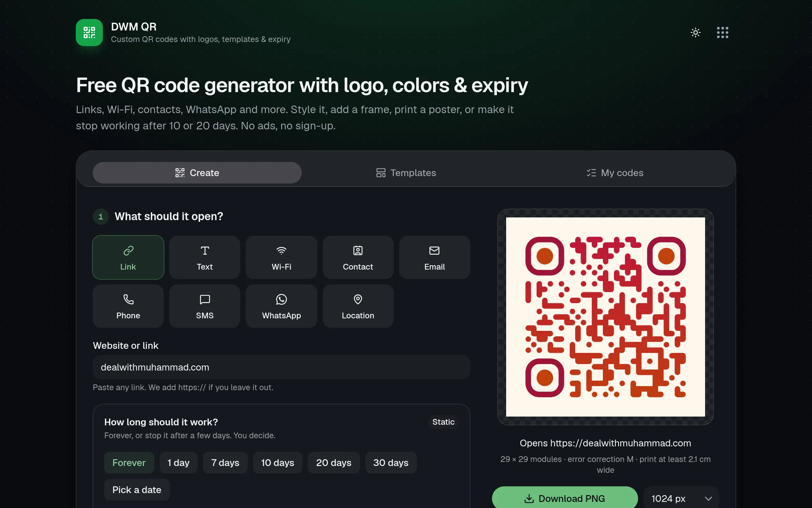
Task: Select the Text type card
Action: (x=205, y=257)
